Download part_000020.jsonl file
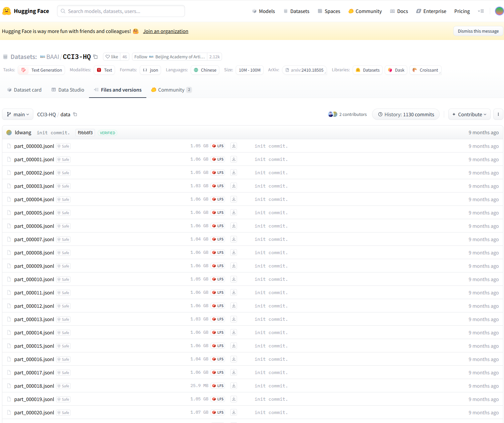This screenshot has height=423, width=504. (x=234, y=412)
